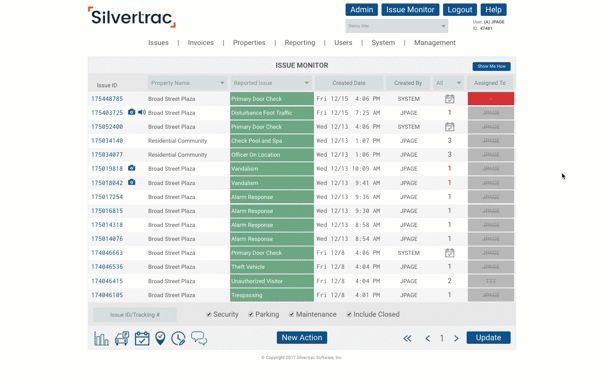Click camera icon on issue 175018042

pyautogui.click(x=132, y=182)
